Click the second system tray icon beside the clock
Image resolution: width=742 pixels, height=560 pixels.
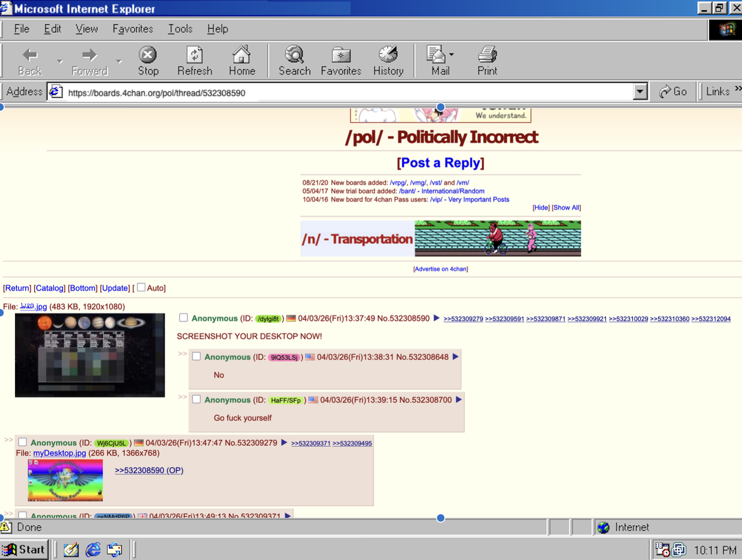(x=679, y=550)
